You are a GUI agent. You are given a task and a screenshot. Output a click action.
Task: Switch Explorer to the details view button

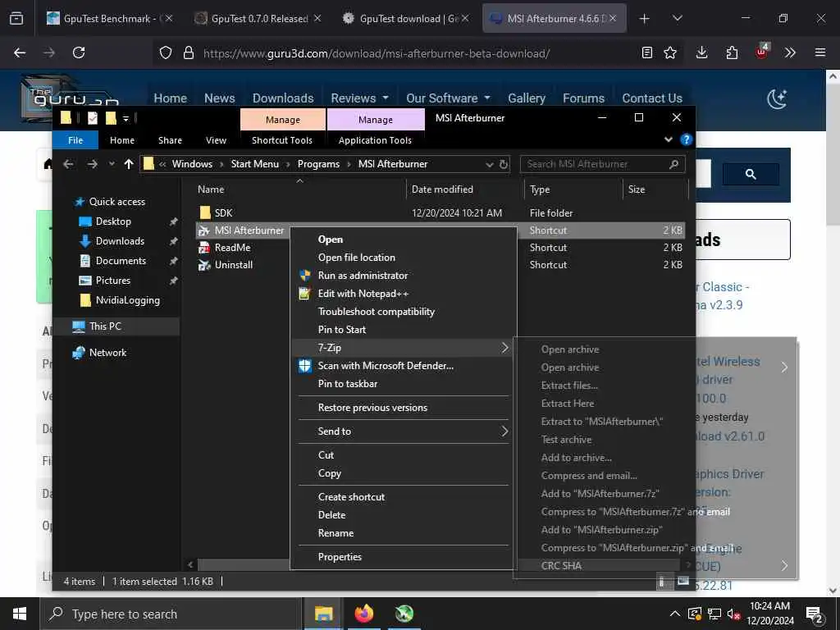[662, 582]
